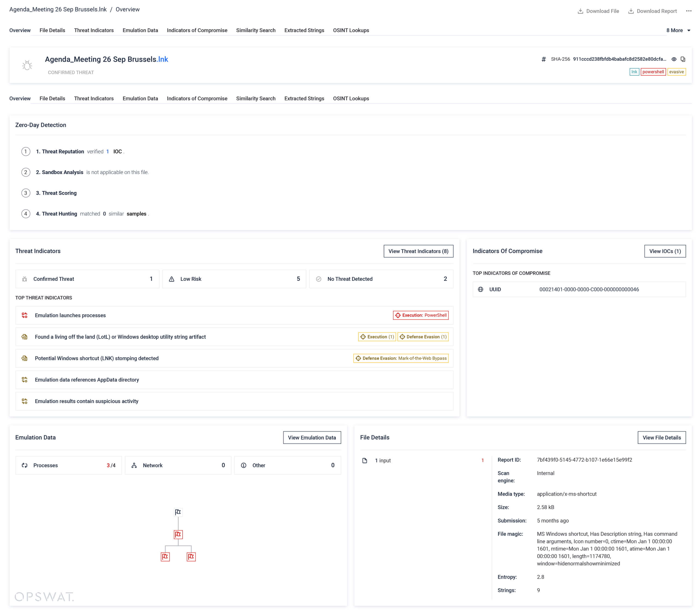700x616 pixels.
Task: Open the three-dot more options menu
Action: point(688,11)
